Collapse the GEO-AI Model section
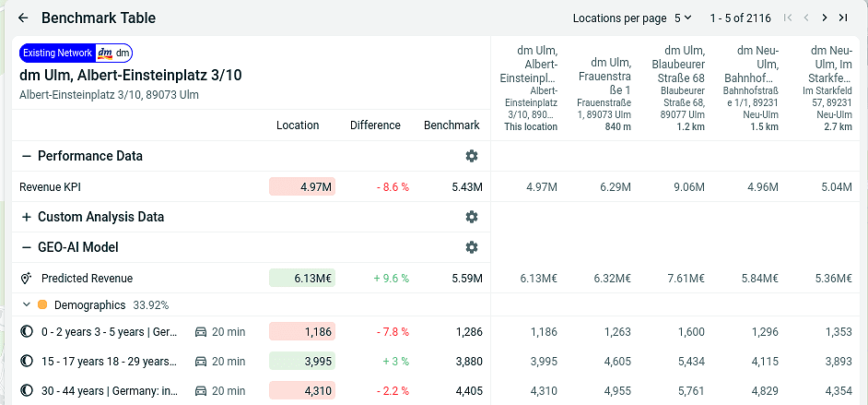 (26, 247)
